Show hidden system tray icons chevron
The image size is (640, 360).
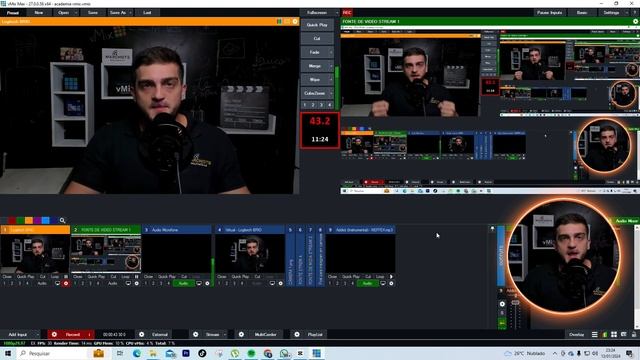(555, 353)
